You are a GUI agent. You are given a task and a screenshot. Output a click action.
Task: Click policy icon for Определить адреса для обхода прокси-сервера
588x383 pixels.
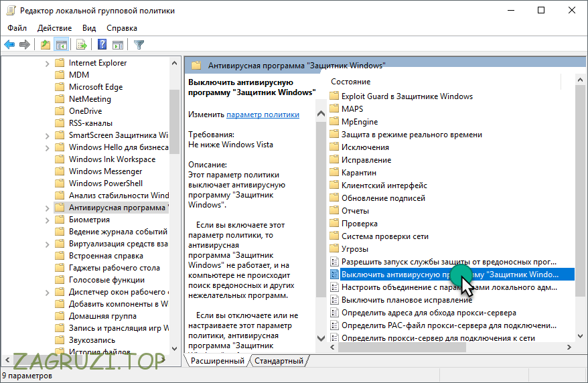tap(334, 313)
